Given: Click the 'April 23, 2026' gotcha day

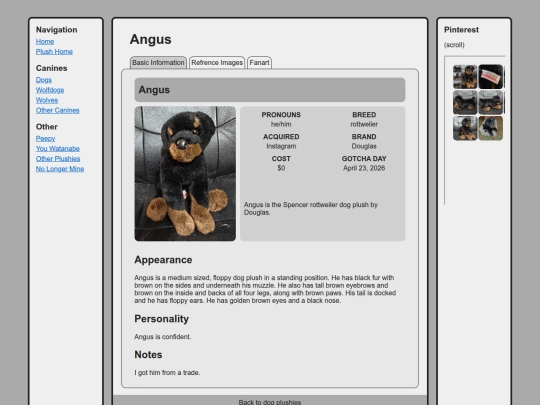Looking at the screenshot, I should (364, 168).
